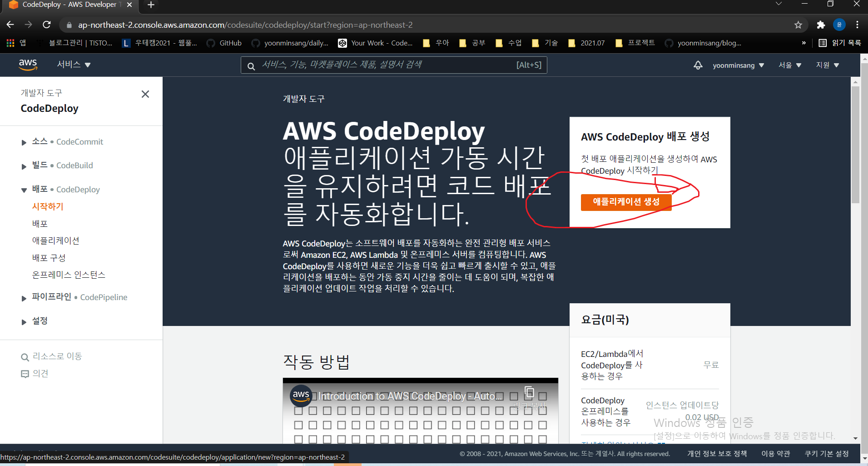868x466 pixels.
Task: Open the tab search dropdown arrow
Action: (x=779, y=4)
